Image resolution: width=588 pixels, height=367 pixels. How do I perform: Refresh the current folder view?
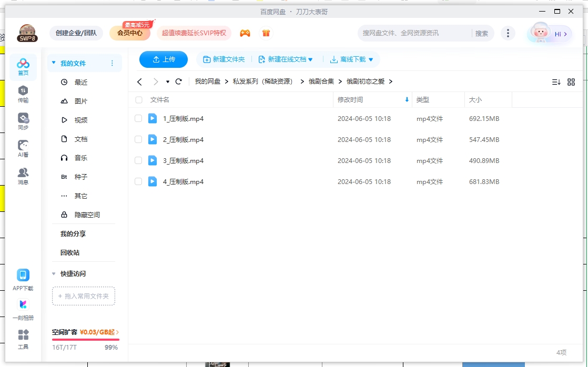[178, 81]
